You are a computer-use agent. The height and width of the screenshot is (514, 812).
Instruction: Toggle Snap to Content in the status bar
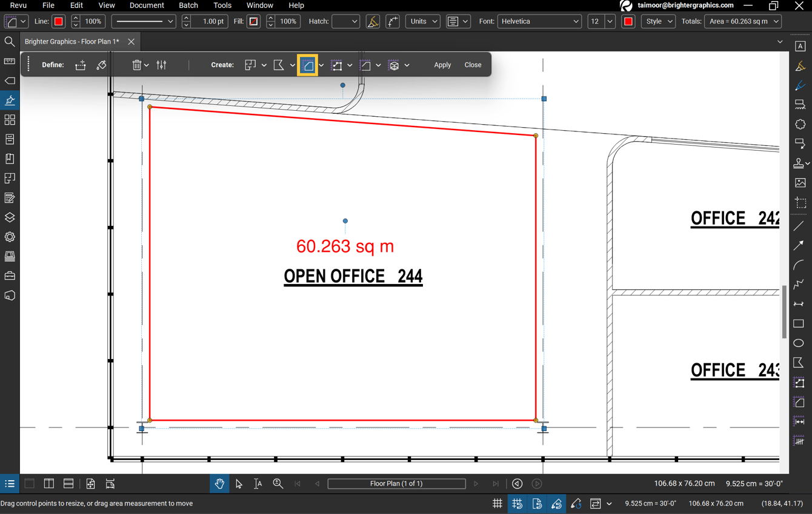coord(537,503)
